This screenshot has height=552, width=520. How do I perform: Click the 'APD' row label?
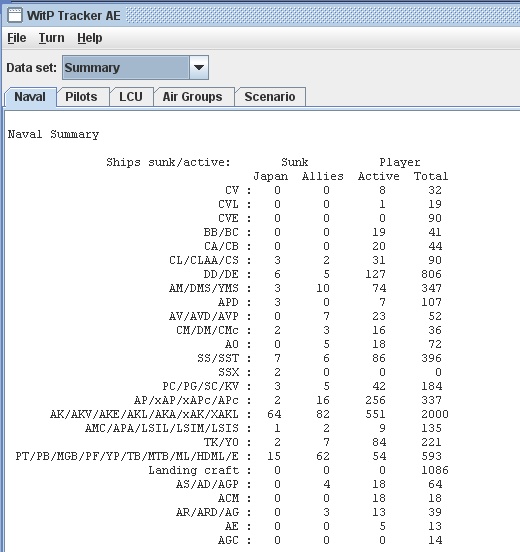(x=228, y=302)
